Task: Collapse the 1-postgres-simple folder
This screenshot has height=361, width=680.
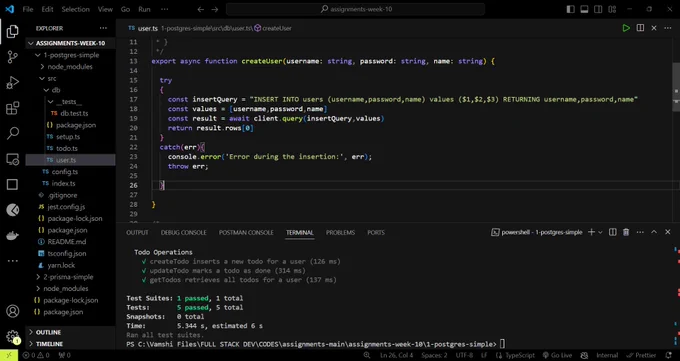Action: tap(70, 55)
